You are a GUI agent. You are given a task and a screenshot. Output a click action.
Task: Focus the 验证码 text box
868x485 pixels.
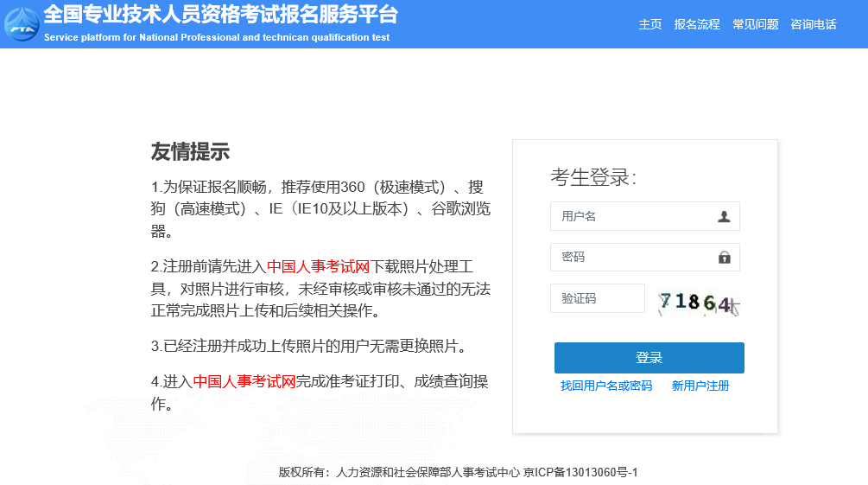tap(598, 298)
